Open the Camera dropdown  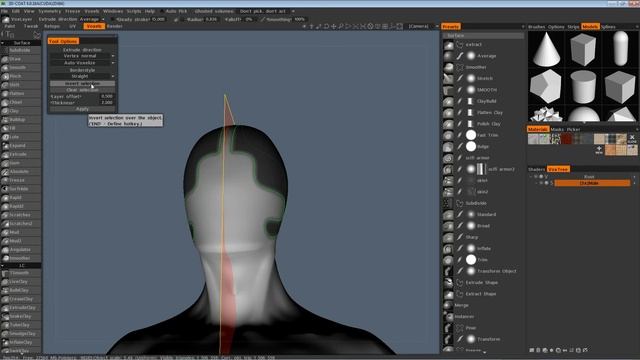point(423,26)
